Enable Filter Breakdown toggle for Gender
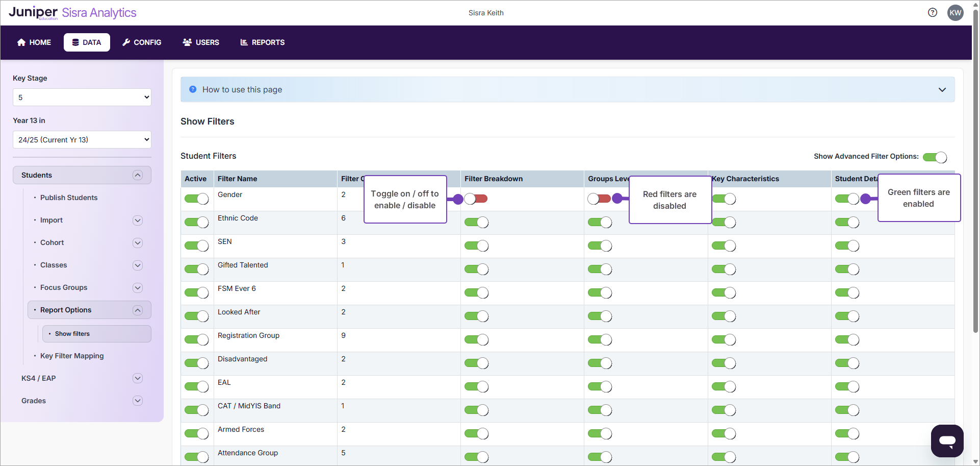980x466 pixels. tap(476, 199)
